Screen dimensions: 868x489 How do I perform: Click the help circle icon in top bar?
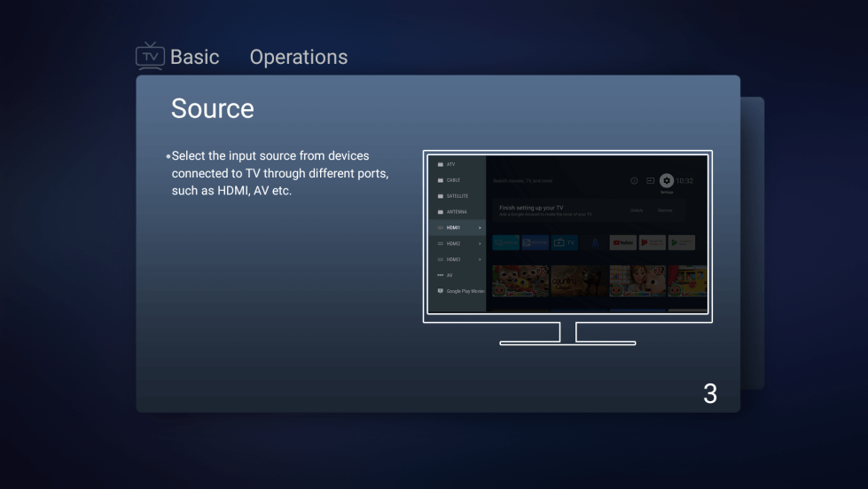pos(635,181)
